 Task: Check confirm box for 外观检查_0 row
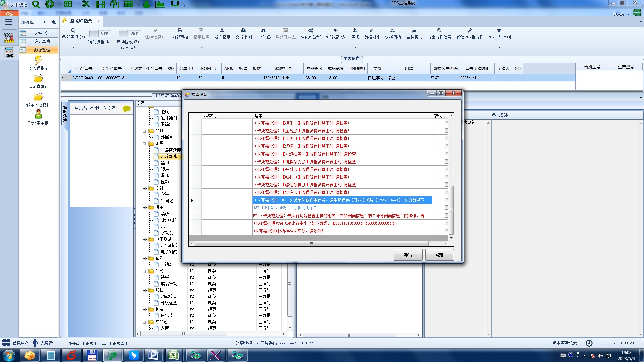pos(447,154)
